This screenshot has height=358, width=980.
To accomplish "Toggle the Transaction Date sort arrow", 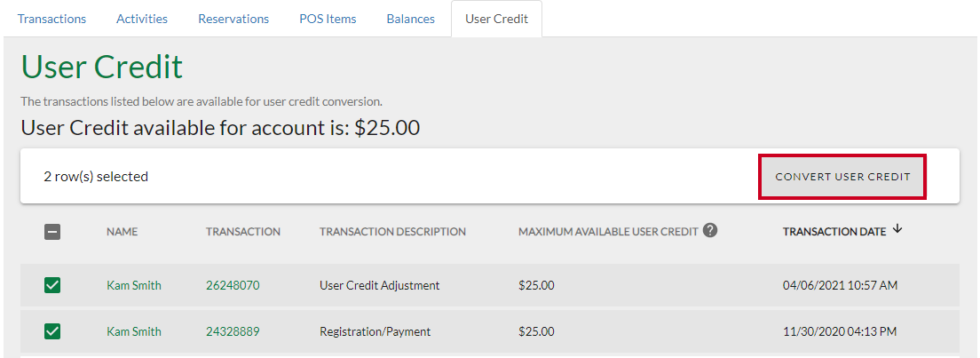I will 897,230.
